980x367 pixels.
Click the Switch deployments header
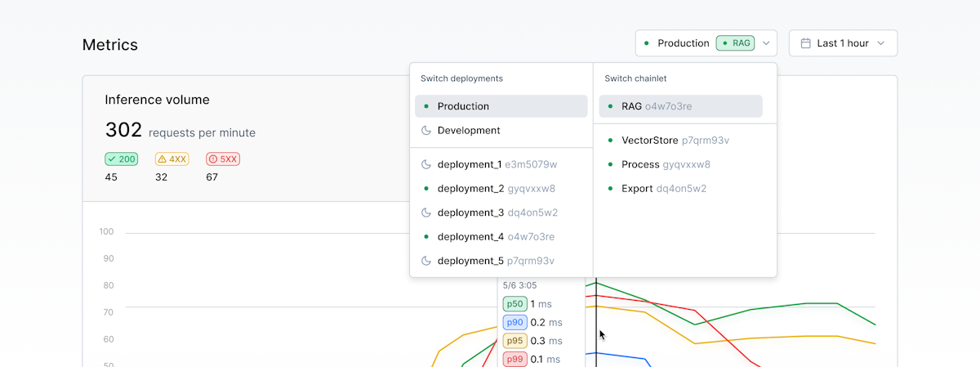[461, 78]
